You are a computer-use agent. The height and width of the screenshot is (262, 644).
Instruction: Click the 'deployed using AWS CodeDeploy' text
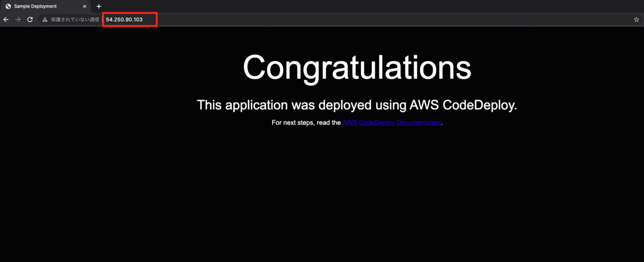point(417,105)
